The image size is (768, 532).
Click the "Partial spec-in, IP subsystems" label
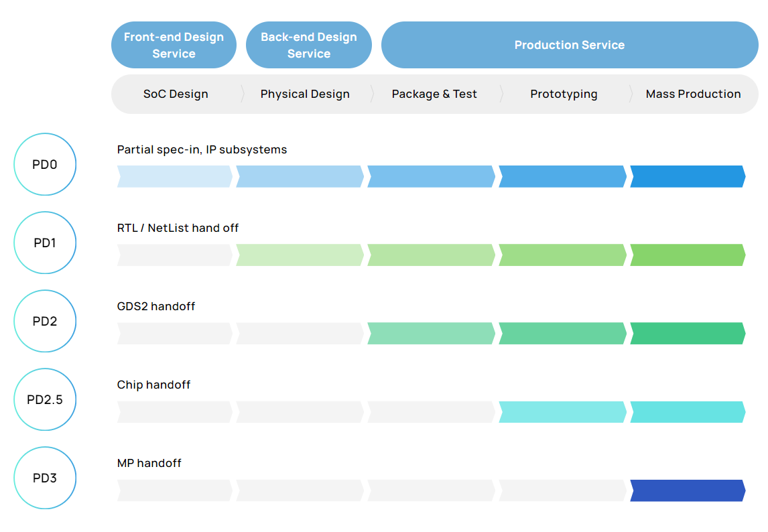click(202, 149)
